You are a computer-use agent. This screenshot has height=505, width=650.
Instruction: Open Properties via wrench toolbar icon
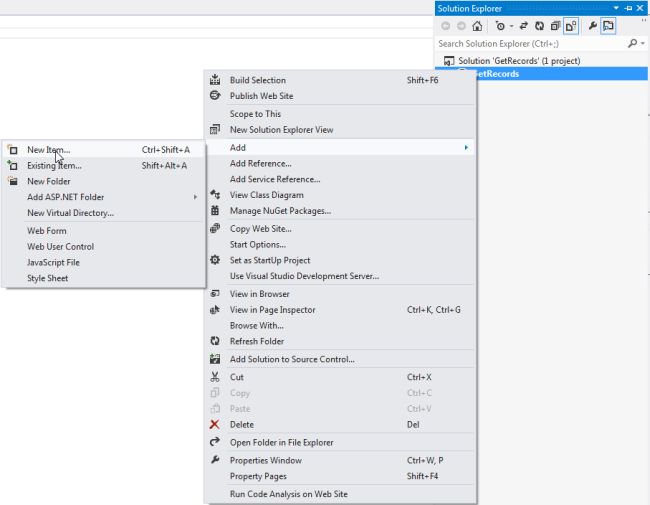pyautogui.click(x=592, y=26)
